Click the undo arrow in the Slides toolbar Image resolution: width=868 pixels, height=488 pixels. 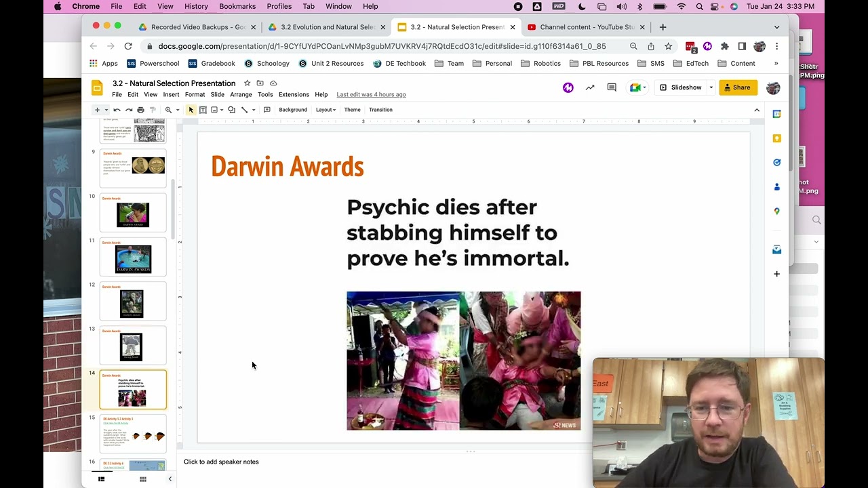coord(117,110)
